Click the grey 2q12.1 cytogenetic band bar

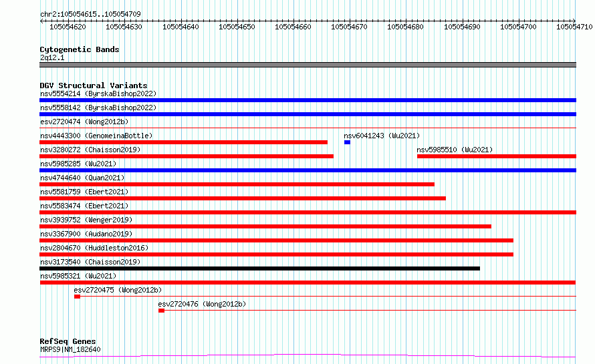pos(308,65)
